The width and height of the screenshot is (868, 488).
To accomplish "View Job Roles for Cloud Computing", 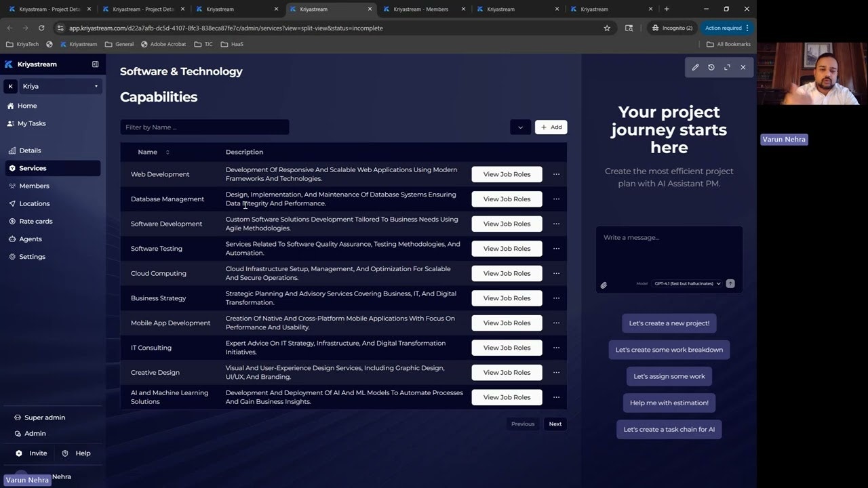I will click(x=507, y=273).
